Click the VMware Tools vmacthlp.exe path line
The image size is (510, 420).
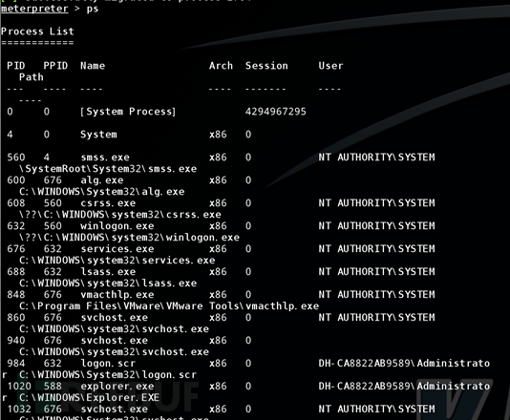[169, 305]
